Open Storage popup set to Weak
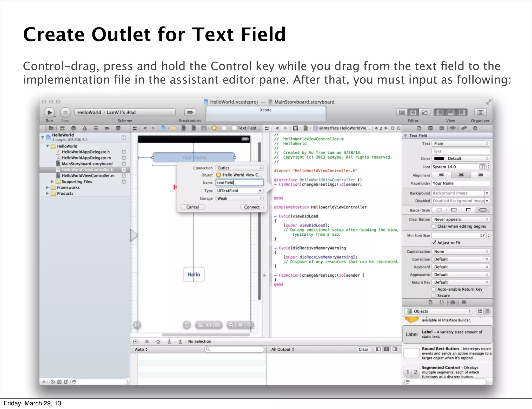The image size is (532, 409). [x=239, y=199]
